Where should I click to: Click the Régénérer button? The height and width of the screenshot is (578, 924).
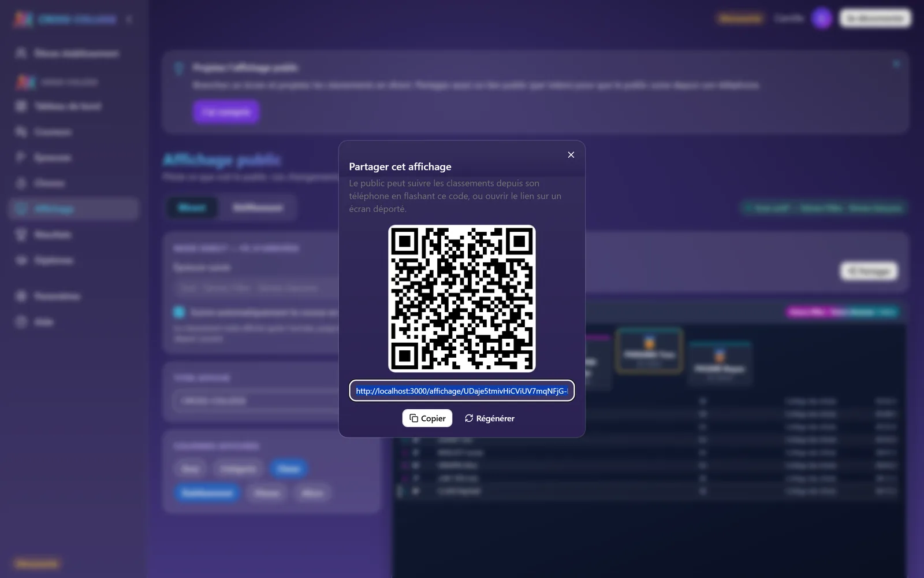(489, 418)
